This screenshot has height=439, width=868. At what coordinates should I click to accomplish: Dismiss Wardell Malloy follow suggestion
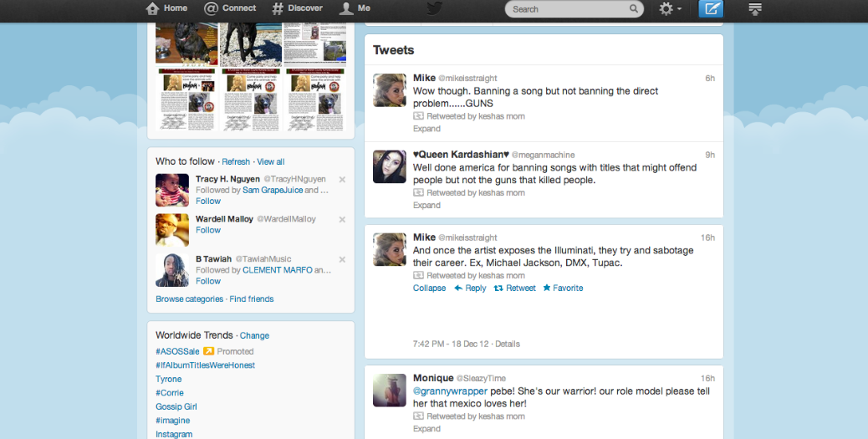pos(342,219)
